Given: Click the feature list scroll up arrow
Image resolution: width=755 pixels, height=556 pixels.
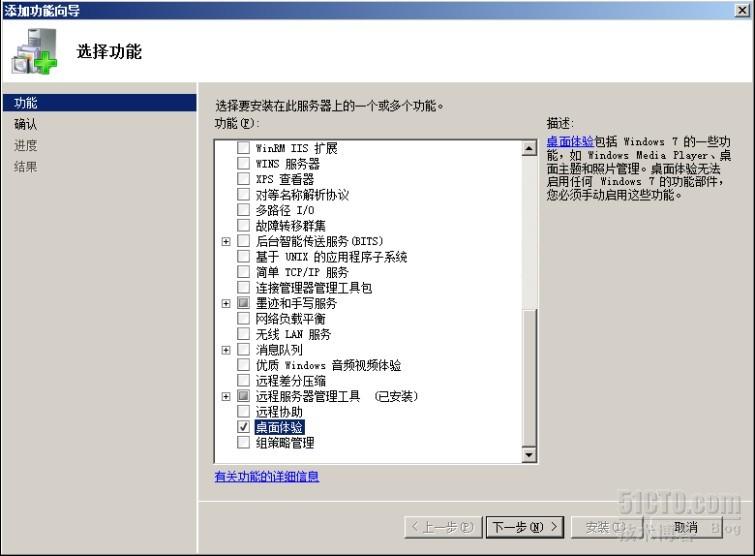Looking at the screenshot, I should (x=529, y=148).
